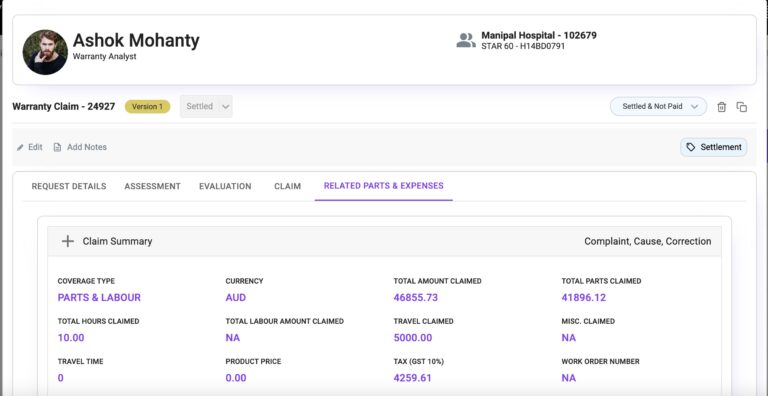Click the Add Notes button

[80, 147]
